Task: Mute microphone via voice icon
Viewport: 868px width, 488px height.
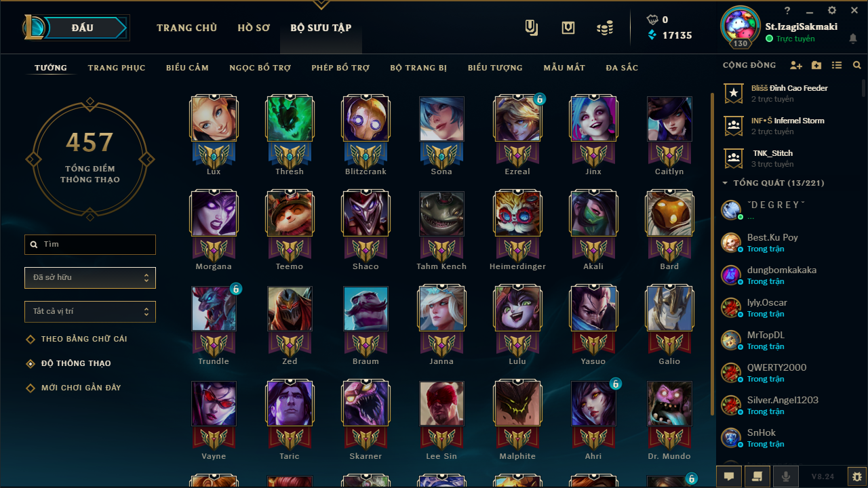Action: point(786,476)
